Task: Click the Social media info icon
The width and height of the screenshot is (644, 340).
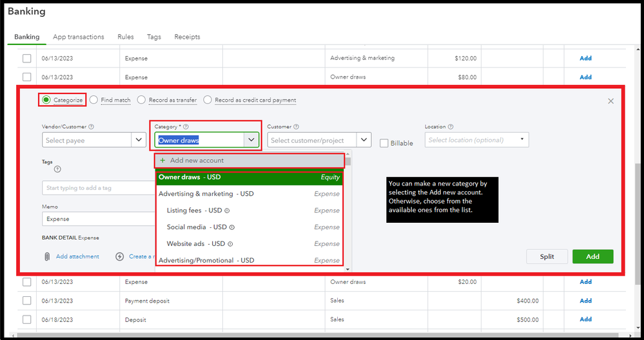Action: point(231,227)
